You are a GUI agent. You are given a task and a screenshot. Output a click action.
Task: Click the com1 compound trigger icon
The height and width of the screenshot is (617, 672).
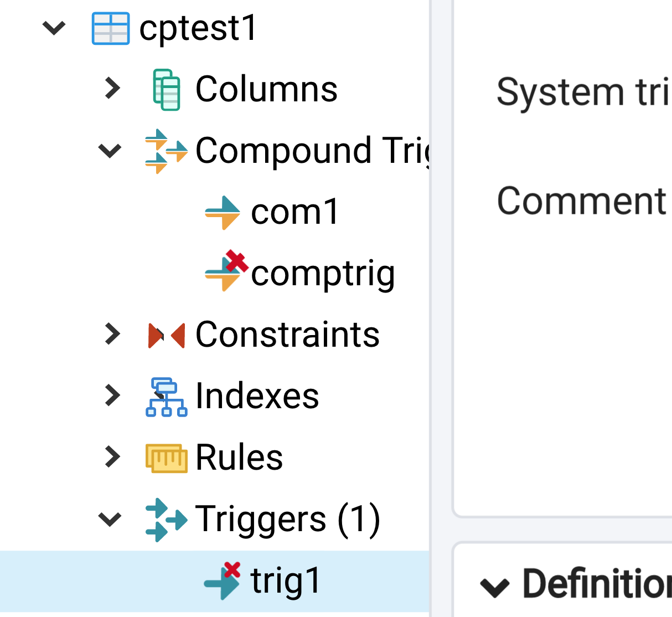pos(223,212)
